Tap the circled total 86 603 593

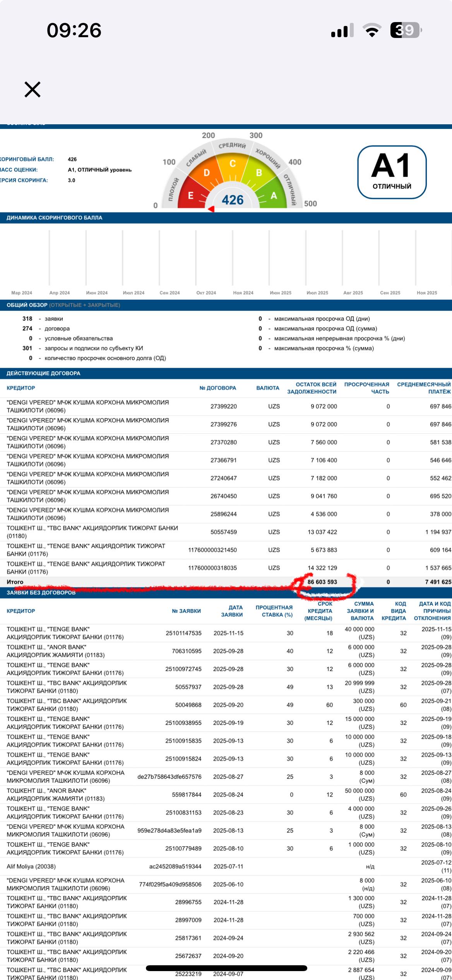pyautogui.click(x=322, y=582)
